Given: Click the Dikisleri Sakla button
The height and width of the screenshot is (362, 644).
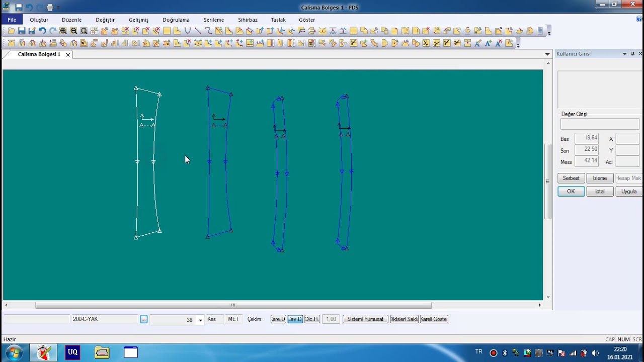Looking at the screenshot, I should [405, 319].
